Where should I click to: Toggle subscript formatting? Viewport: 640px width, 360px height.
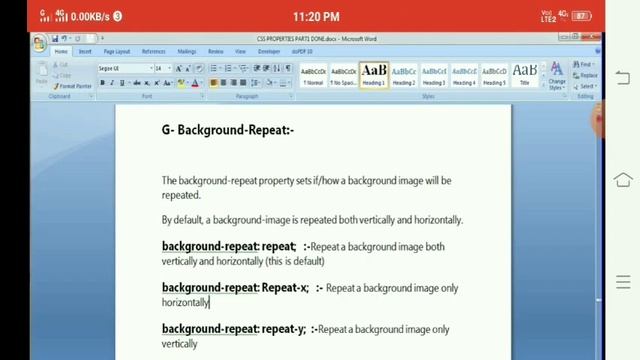(147, 83)
